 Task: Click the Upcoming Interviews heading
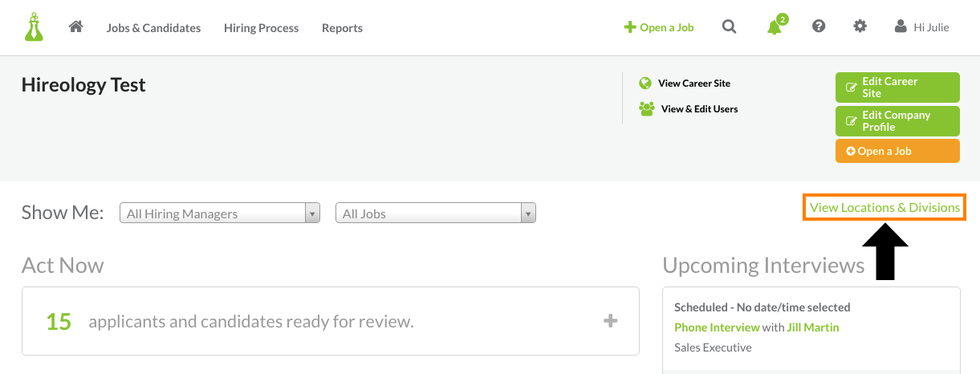pyautogui.click(x=763, y=265)
